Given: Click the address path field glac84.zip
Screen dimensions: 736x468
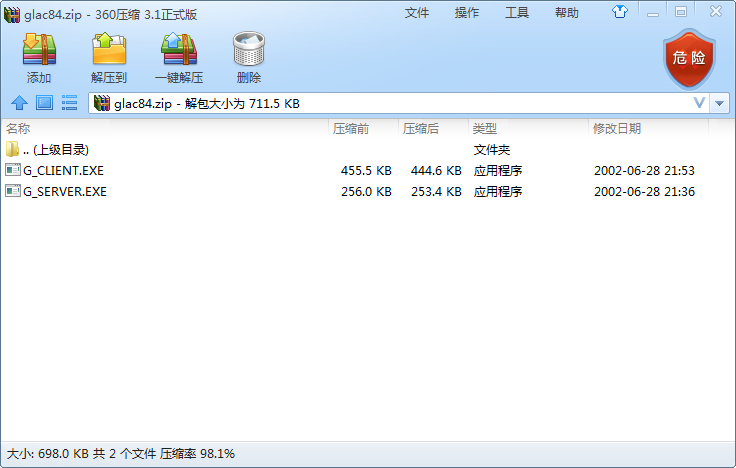Looking at the screenshot, I should tap(399, 103).
